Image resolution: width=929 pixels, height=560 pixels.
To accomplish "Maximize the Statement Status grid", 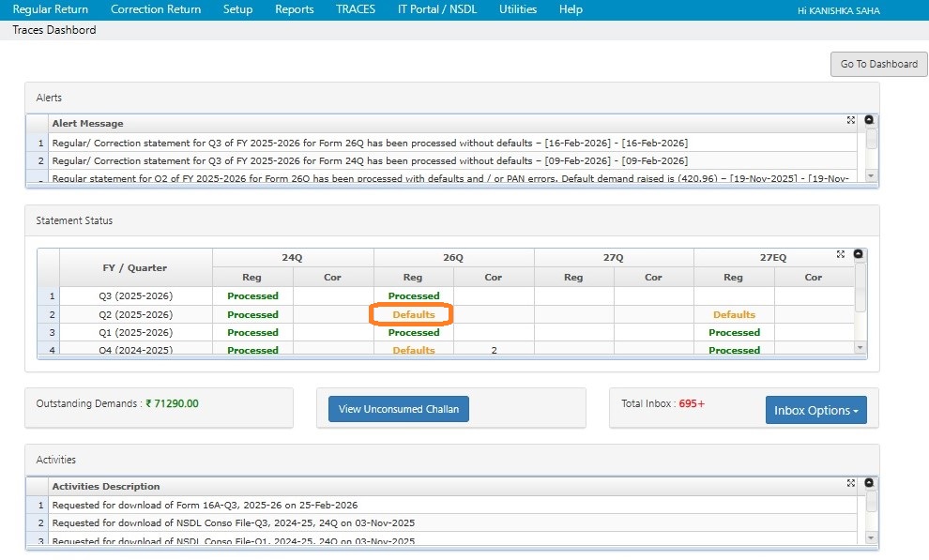I will (x=841, y=254).
